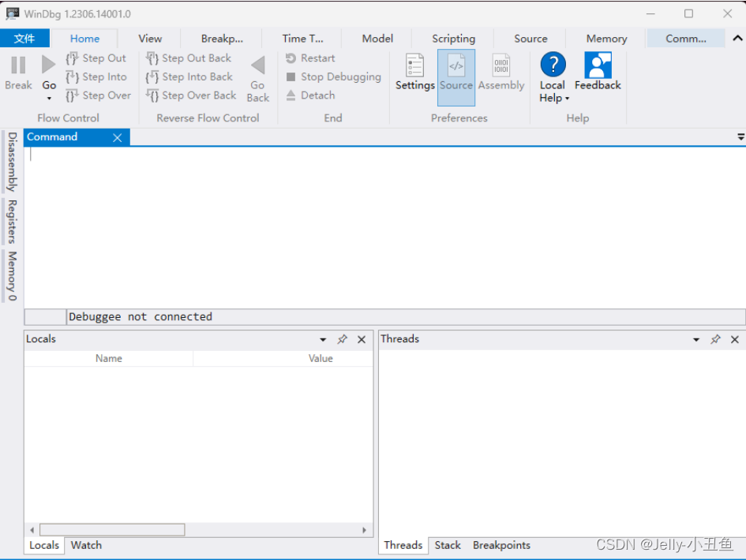
Task: Close the Command window tab
Action: (117, 137)
